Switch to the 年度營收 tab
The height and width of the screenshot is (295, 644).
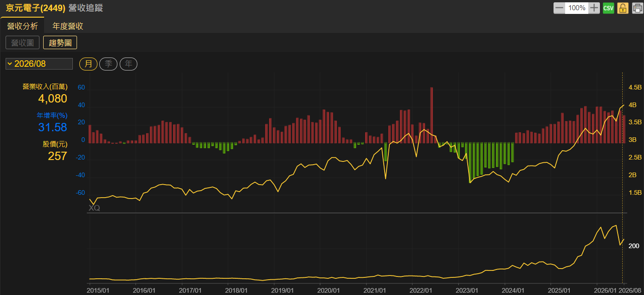(68, 26)
